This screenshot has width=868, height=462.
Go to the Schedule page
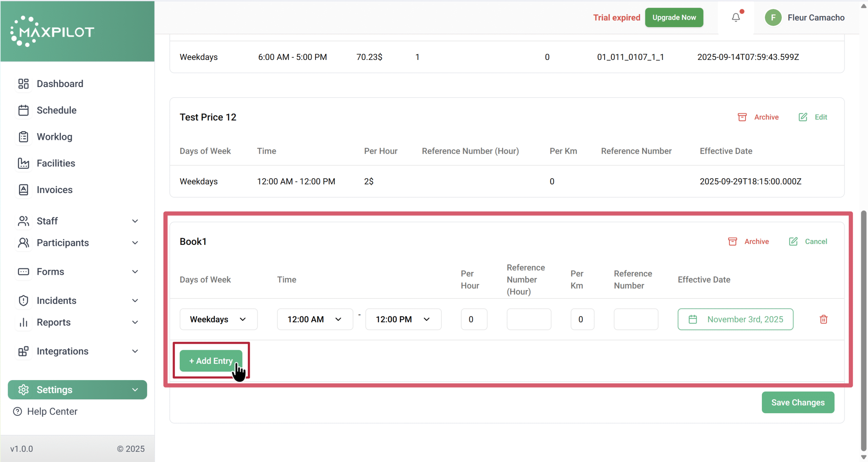(x=56, y=110)
